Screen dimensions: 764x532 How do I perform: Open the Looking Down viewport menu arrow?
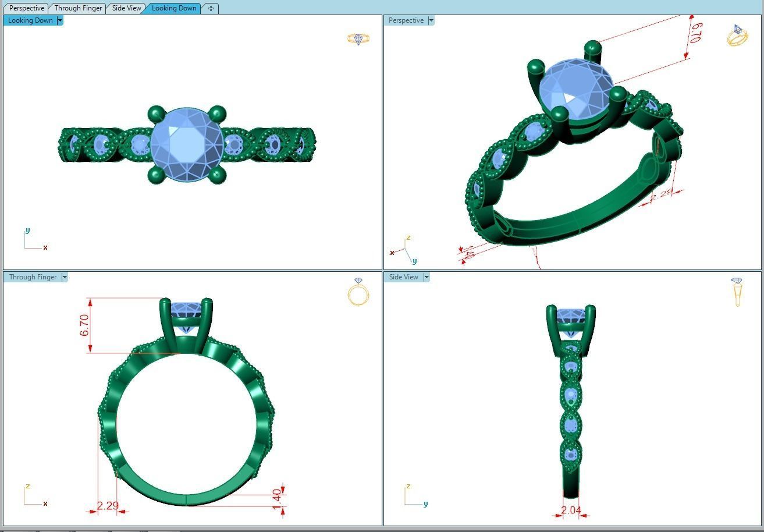(60, 20)
